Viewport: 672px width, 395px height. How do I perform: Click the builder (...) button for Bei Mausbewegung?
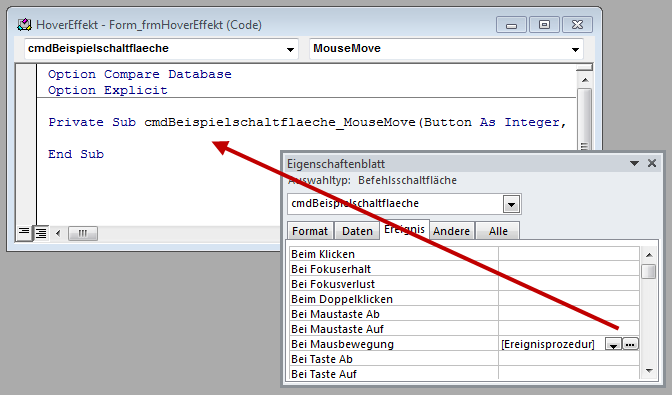coord(630,344)
